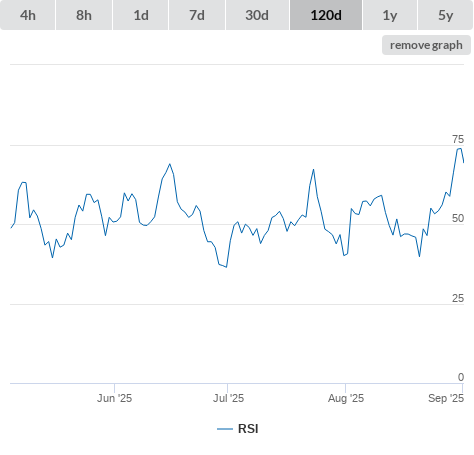Click the Jul '25 axis label
This screenshot has height=455, width=474.
(228, 398)
